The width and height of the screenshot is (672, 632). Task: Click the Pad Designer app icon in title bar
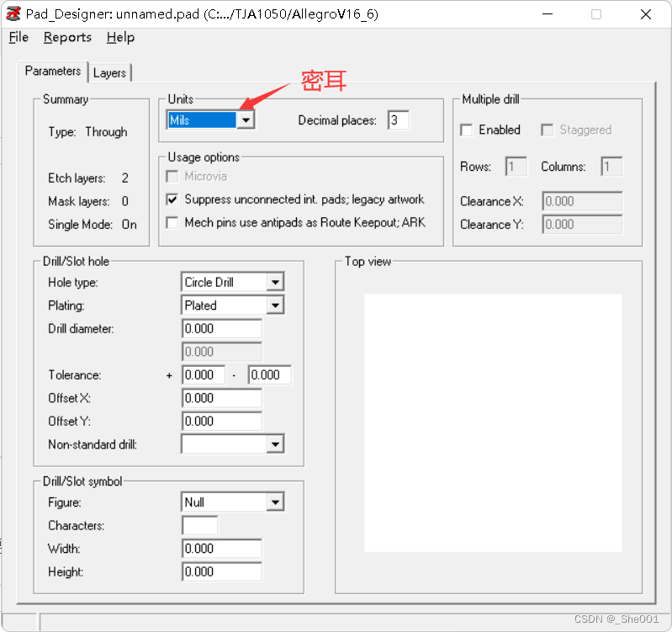click(13, 14)
